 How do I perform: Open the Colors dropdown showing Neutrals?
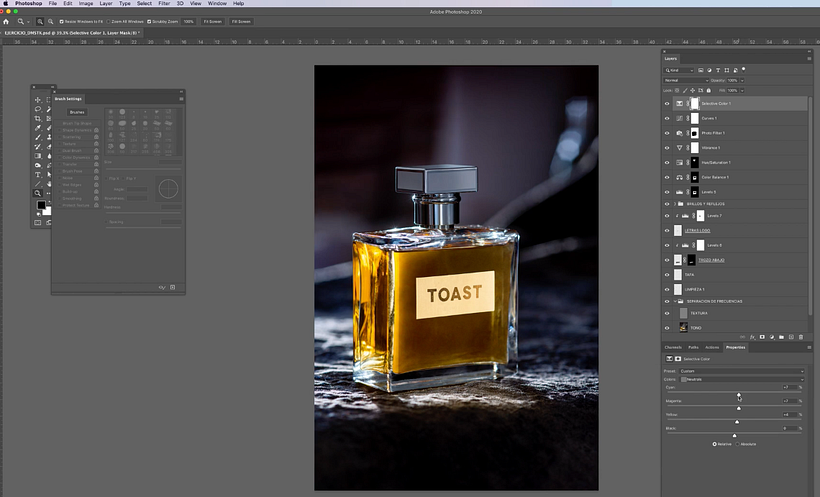[740, 379]
